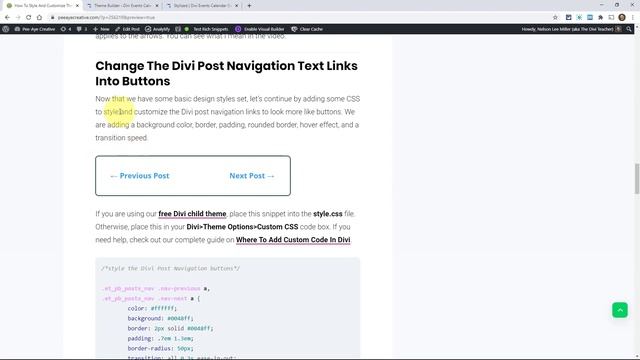The image size is (640, 360).
Task: Click the green back-to-top arrow button
Action: (x=620, y=310)
